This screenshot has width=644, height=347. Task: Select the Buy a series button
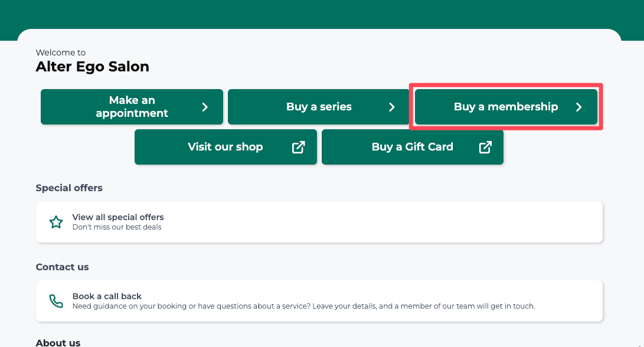tap(319, 107)
